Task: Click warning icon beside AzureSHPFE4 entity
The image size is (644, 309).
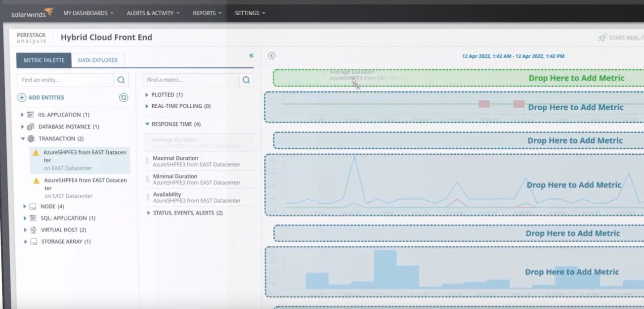Action: click(x=36, y=181)
